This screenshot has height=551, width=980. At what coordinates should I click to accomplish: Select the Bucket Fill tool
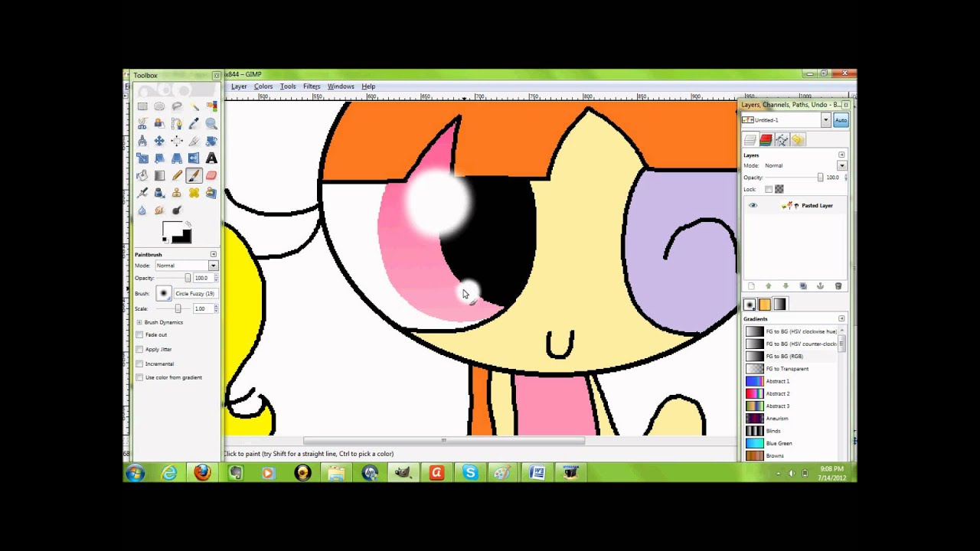tap(142, 175)
